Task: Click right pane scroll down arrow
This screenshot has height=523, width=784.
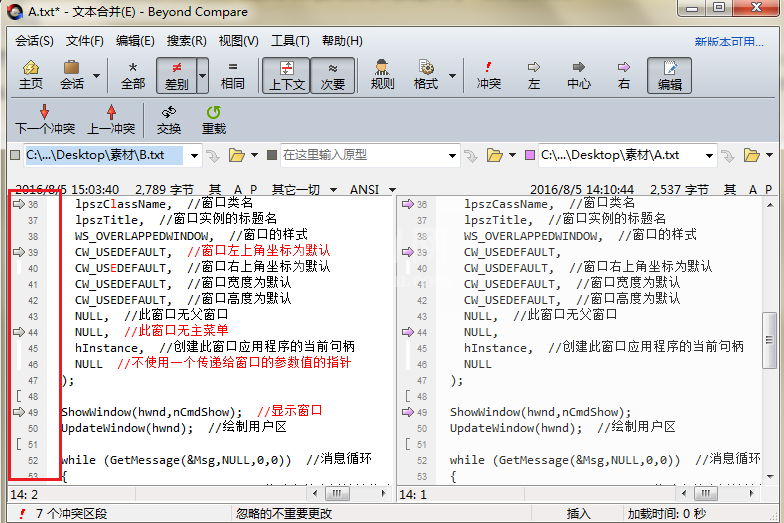Action: (x=770, y=477)
